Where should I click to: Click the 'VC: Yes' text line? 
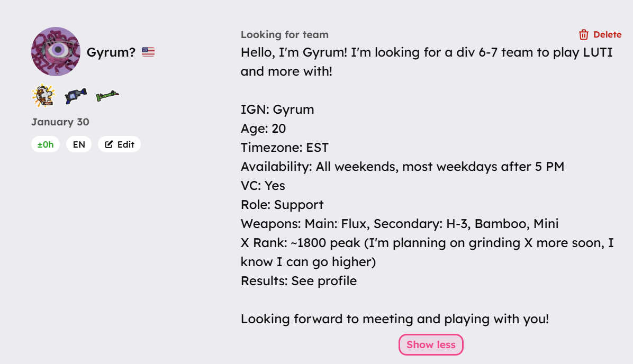pos(263,186)
